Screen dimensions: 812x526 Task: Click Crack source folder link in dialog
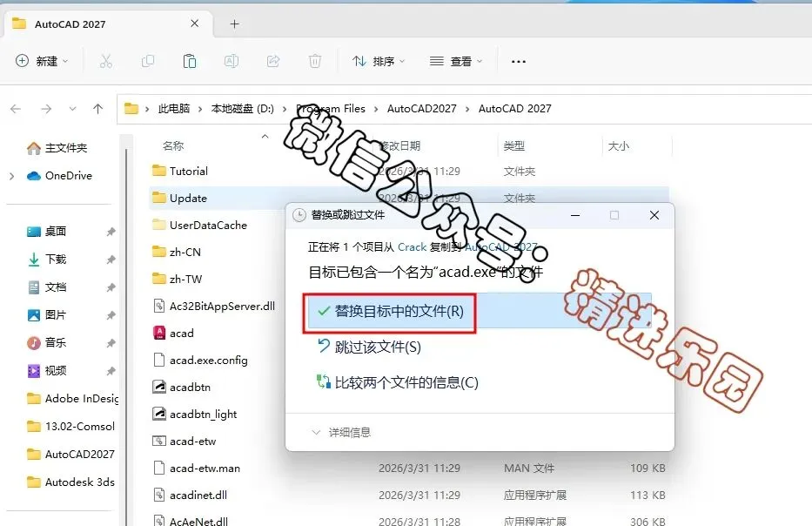pos(413,247)
